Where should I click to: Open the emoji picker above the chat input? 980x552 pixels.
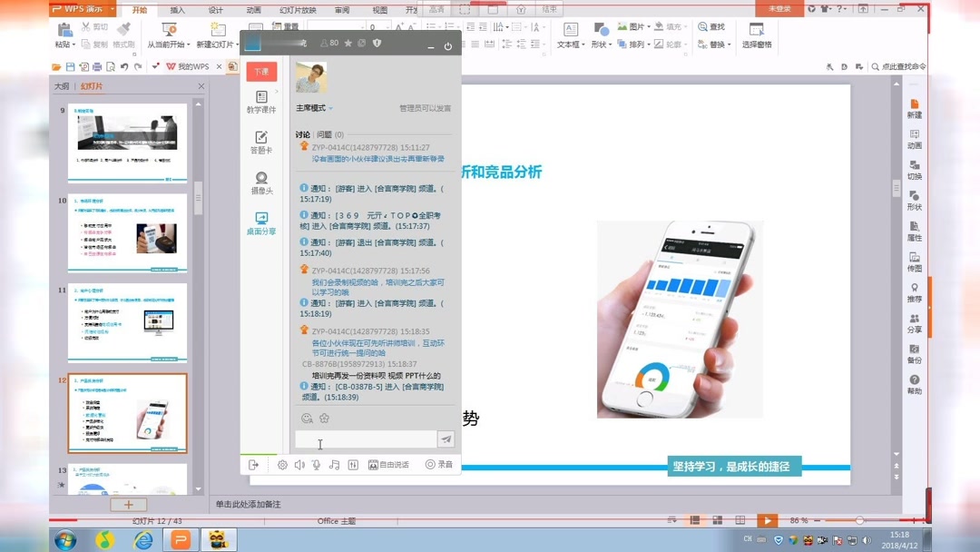307,418
